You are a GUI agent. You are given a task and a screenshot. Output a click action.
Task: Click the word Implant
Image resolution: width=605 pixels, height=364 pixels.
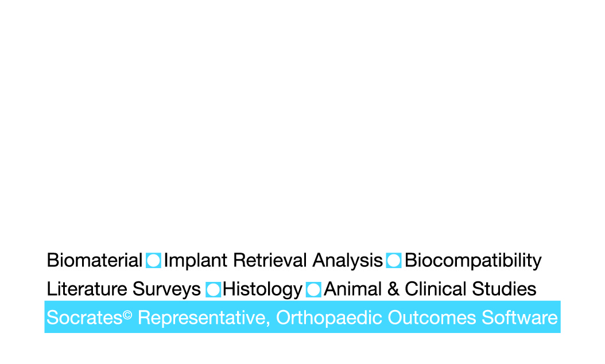pyautogui.click(x=196, y=261)
